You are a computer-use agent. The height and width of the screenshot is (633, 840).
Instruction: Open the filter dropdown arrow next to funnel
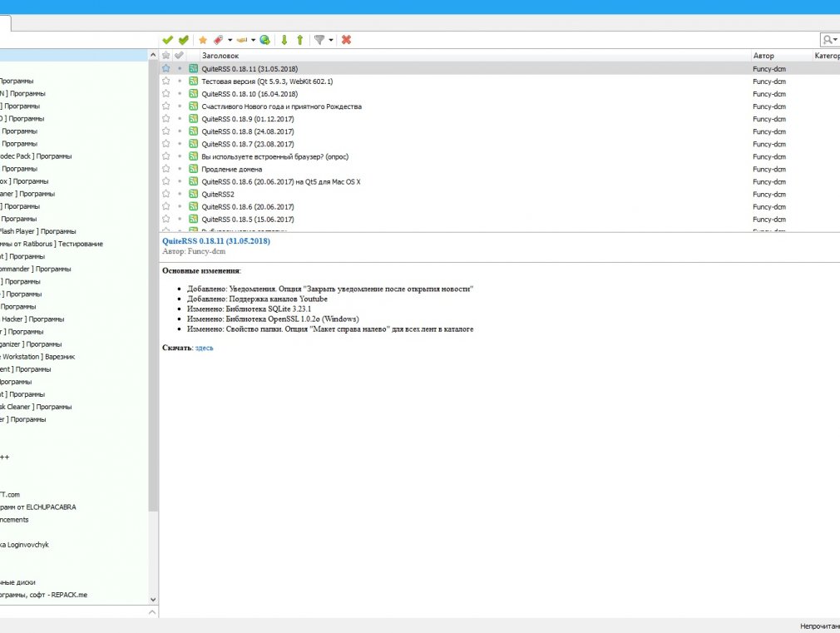[x=331, y=40]
